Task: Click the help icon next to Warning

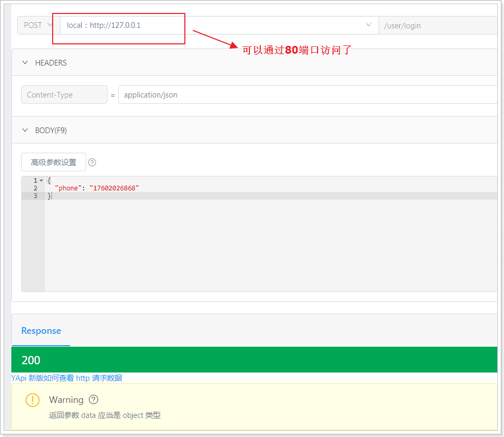Action: (x=93, y=399)
